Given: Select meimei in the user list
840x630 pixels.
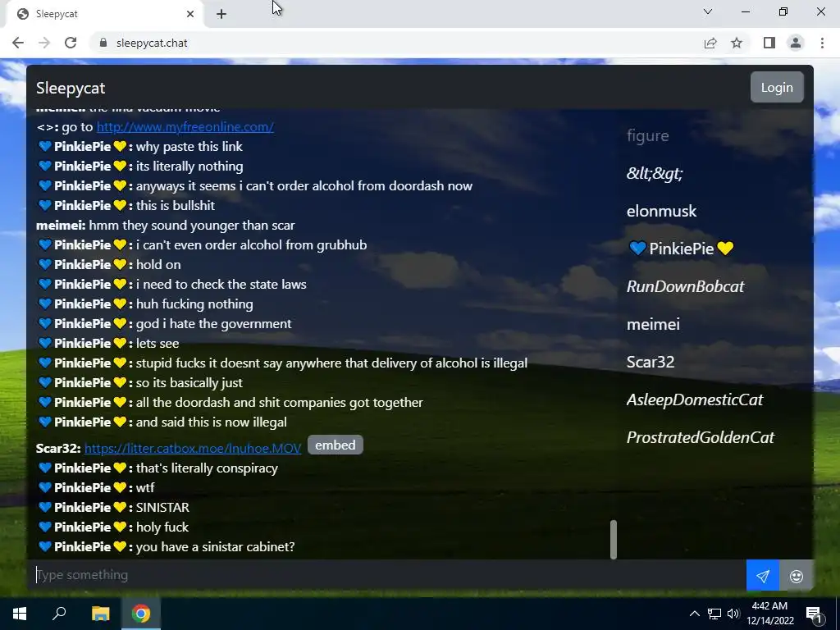Looking at the screenshot, I should pos(653,324).
